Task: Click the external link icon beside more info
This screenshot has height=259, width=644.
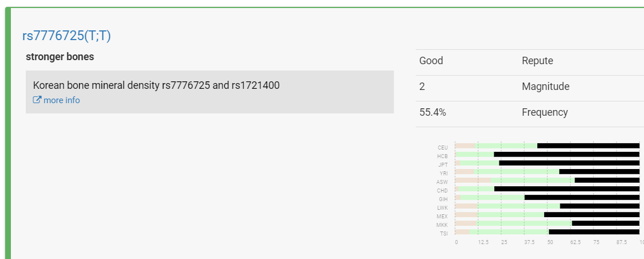Action: (x=37, y=100)
